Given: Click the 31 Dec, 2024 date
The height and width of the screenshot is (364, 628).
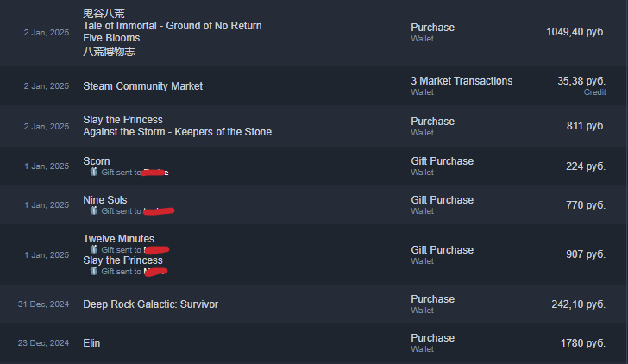Looking at the screenshot, I should 43,304.
